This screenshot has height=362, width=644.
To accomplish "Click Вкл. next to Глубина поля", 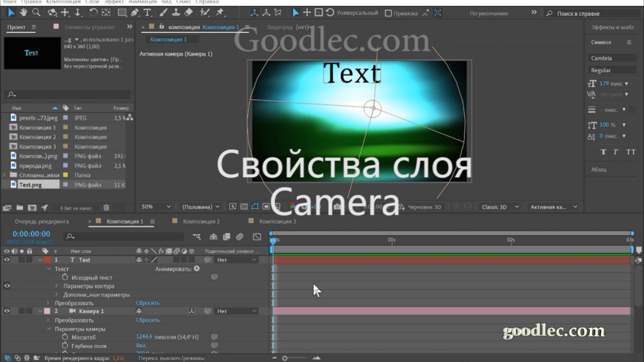I will pos(141,346).
